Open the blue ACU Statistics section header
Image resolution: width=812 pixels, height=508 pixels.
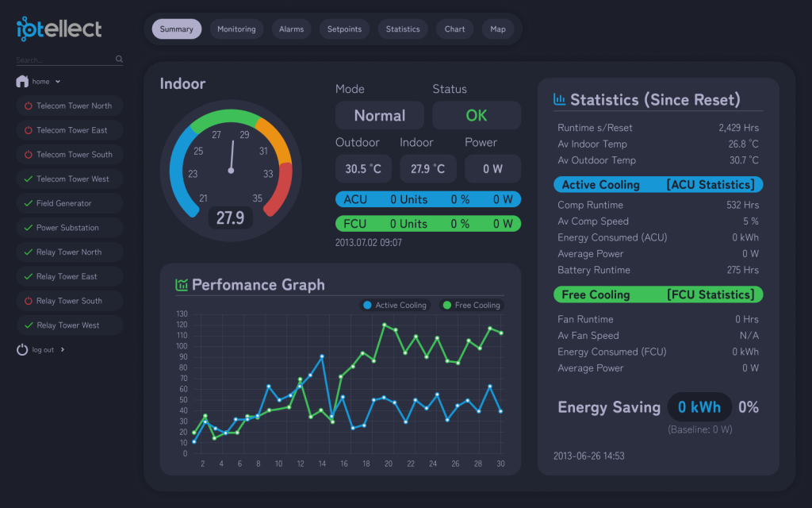tap(657, 185)
